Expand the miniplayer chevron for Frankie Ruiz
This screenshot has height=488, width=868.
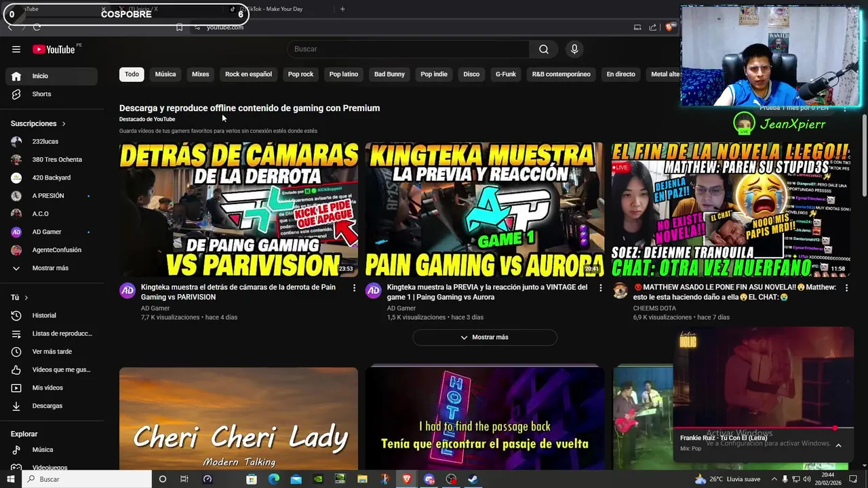[838, 445]
